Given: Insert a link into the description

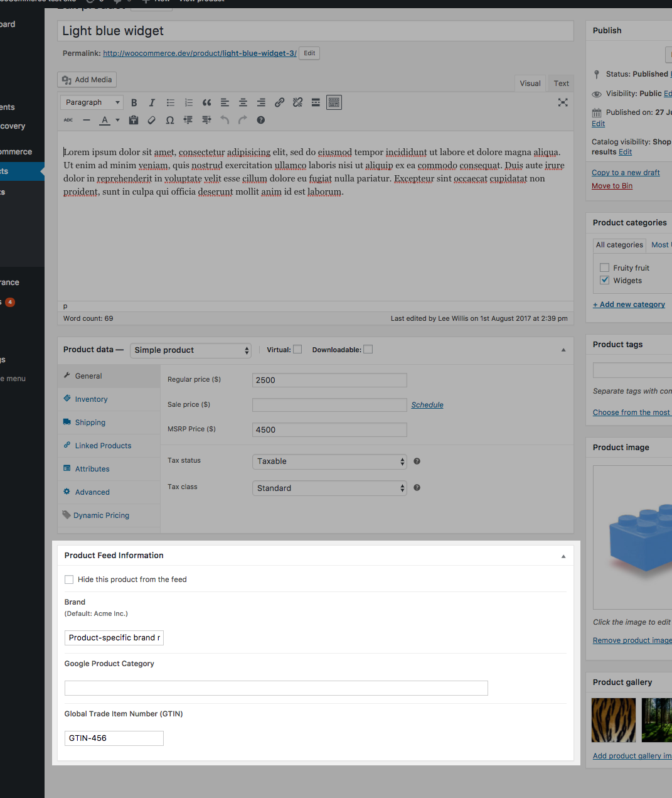Looking at the screenshot, I should point(279,102).
